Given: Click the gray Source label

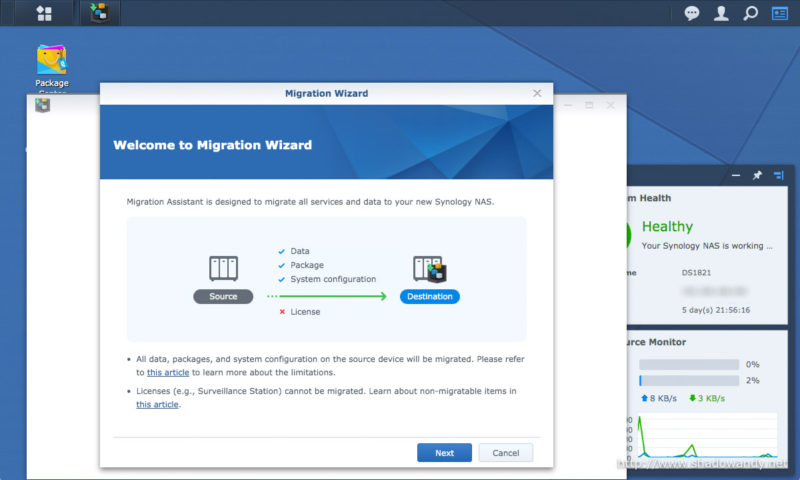Looking at the screenshot, I should click(223, 296).
